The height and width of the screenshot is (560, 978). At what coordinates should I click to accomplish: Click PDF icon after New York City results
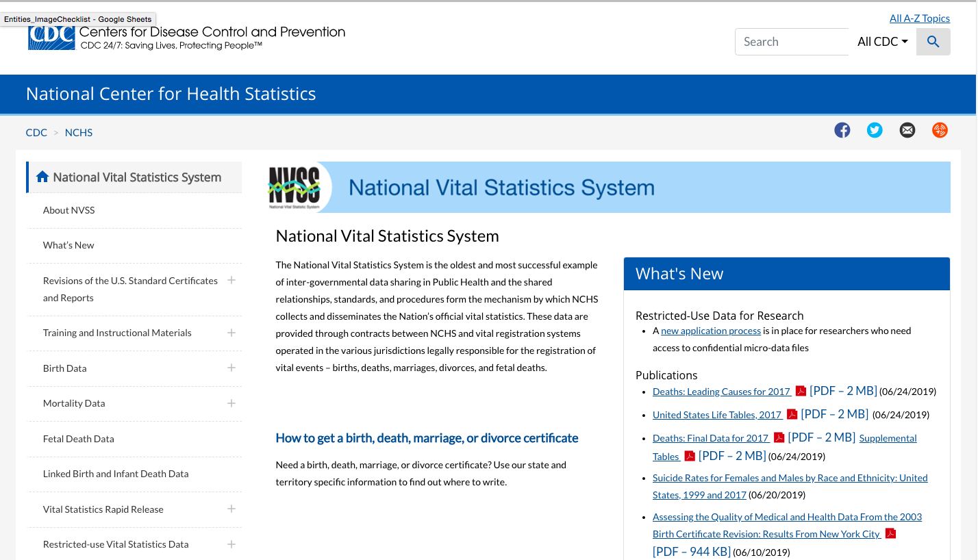click(890, 534)
